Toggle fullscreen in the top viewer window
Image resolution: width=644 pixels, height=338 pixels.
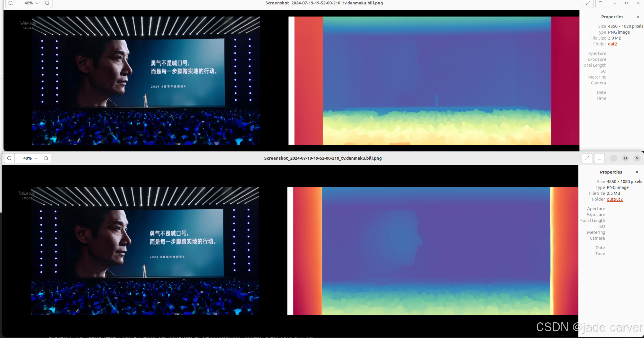[588, 3]
